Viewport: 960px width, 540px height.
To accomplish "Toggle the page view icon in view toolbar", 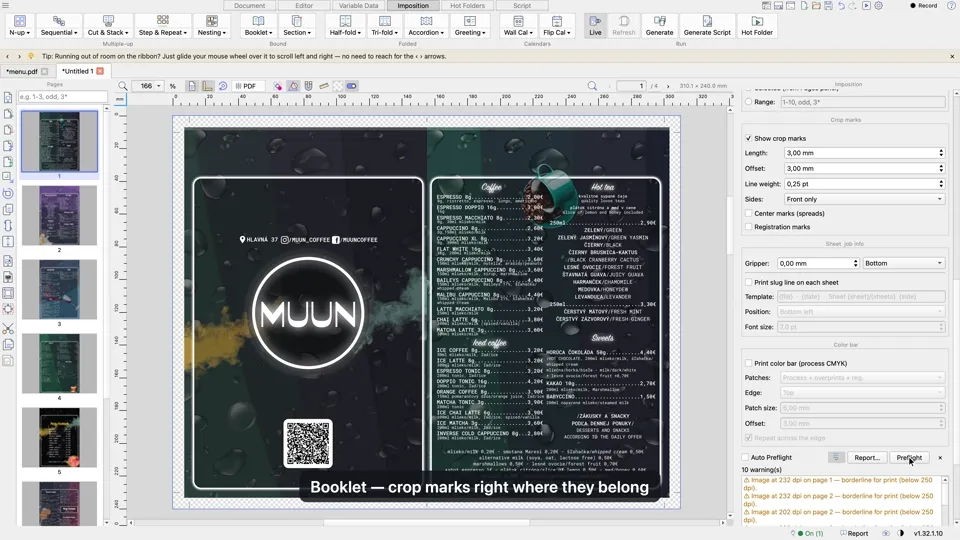I will [x=192, y=86].
